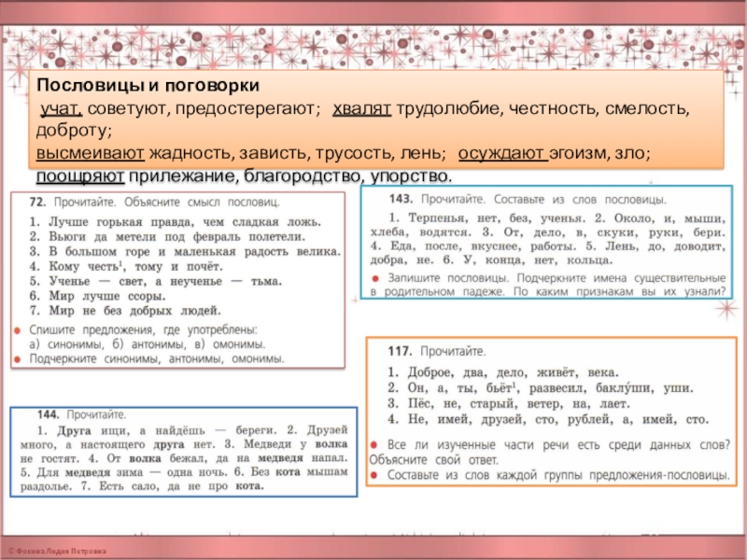
Task: Click exercise number '144.'
Action: coord(49,414)
